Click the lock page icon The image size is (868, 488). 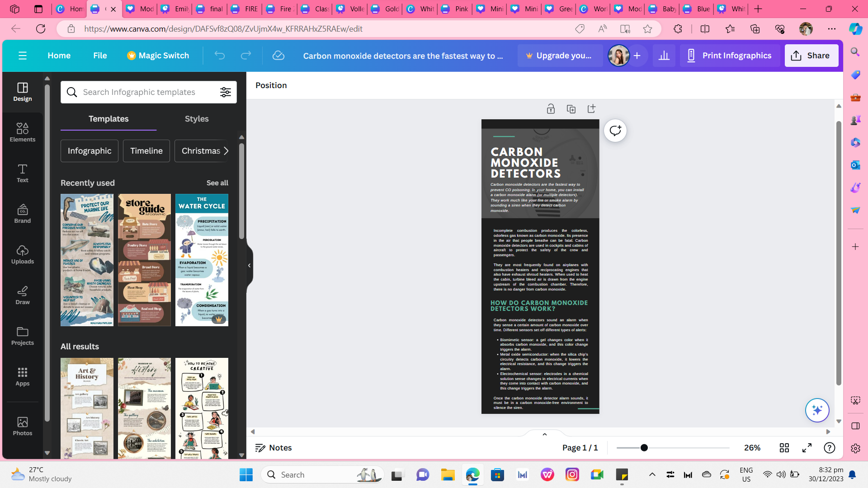tap(551, 109)
